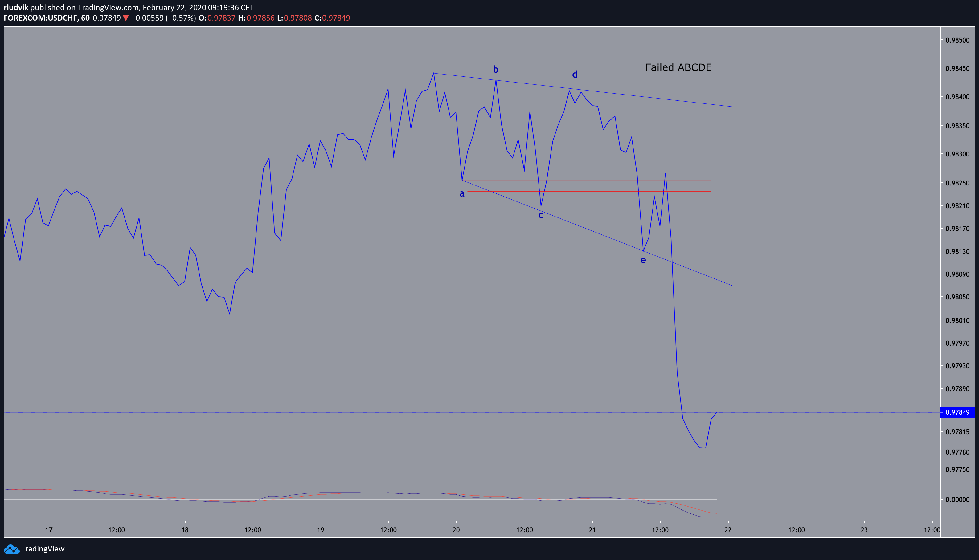Click the date label 19 on time axis
Image resolution: width=979 pixels, height=560 pixels.
click(x=320, y=530)
